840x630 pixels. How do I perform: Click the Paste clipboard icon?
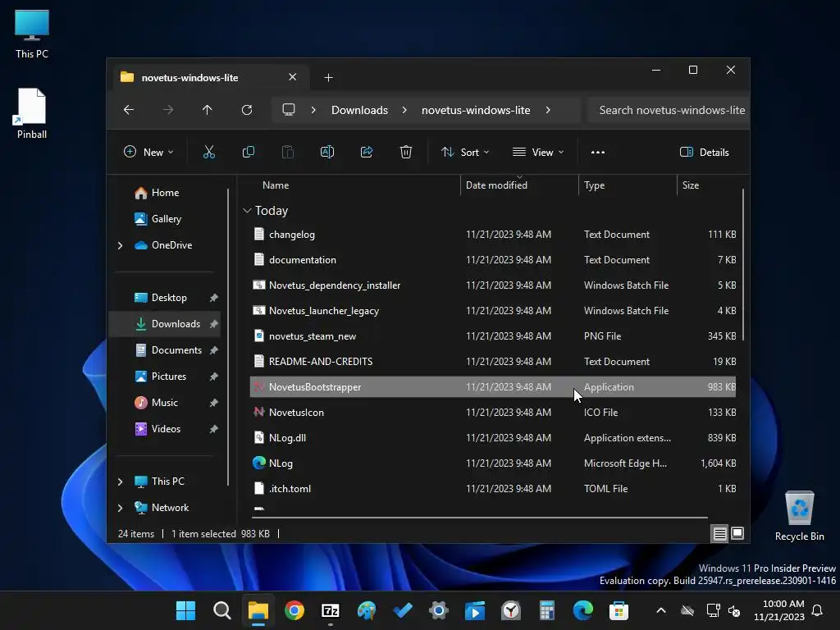click(x=288, y=152)
